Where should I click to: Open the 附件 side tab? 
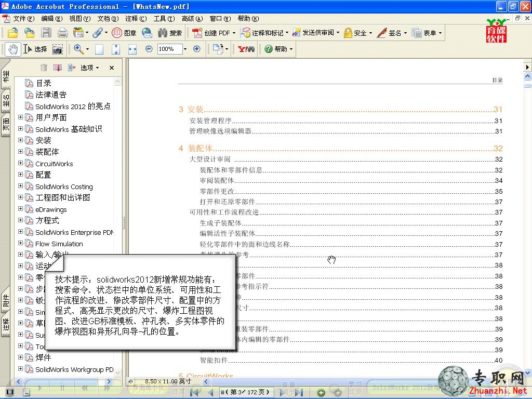point(6,301)
